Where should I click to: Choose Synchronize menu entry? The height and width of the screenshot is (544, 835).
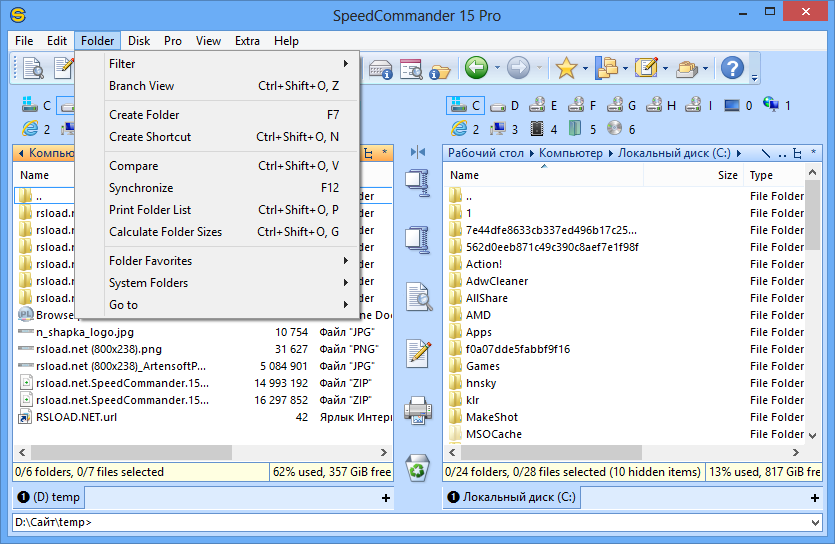[x=218, y=188]
